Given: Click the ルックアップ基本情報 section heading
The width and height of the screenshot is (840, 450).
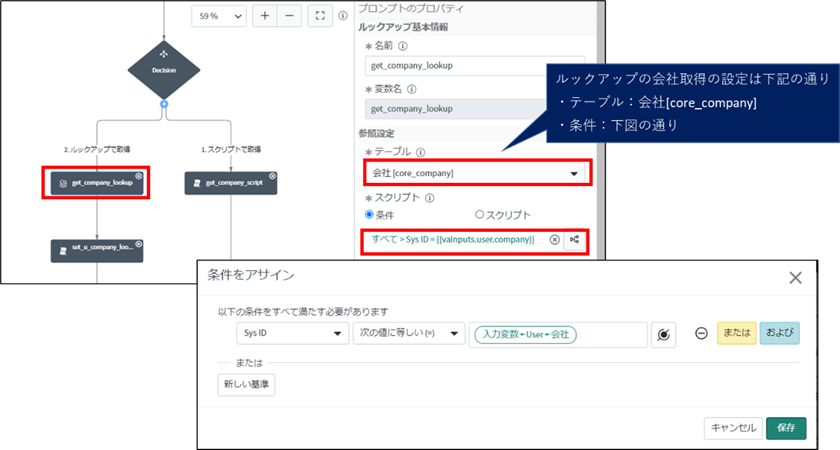Looking at the screenshot, I should 403,27.
